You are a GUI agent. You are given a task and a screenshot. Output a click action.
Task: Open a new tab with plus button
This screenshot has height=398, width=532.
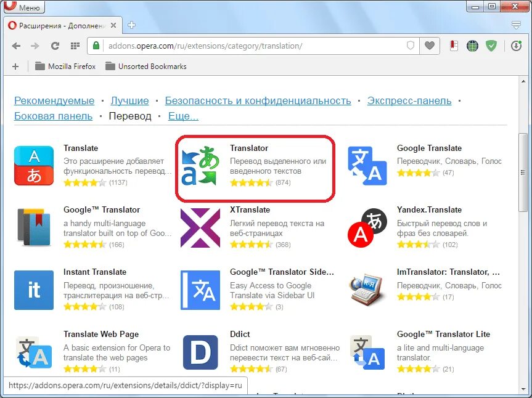coord(132,25)
